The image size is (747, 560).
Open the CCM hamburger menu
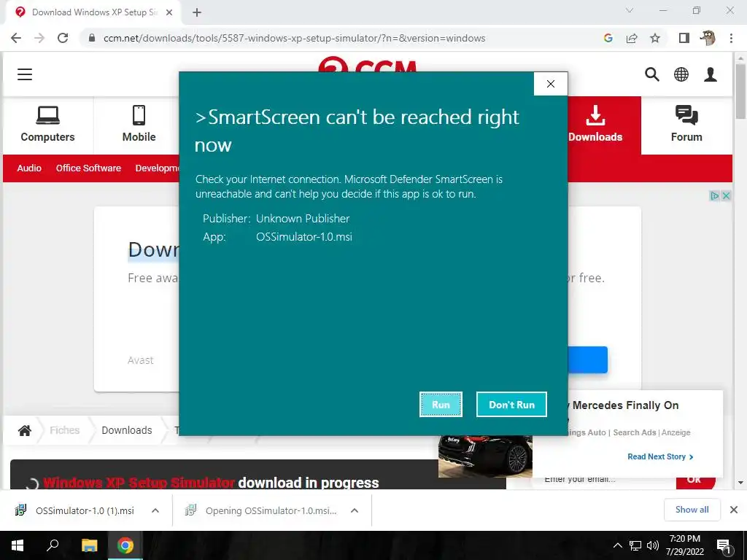click(x=25, y=74)
